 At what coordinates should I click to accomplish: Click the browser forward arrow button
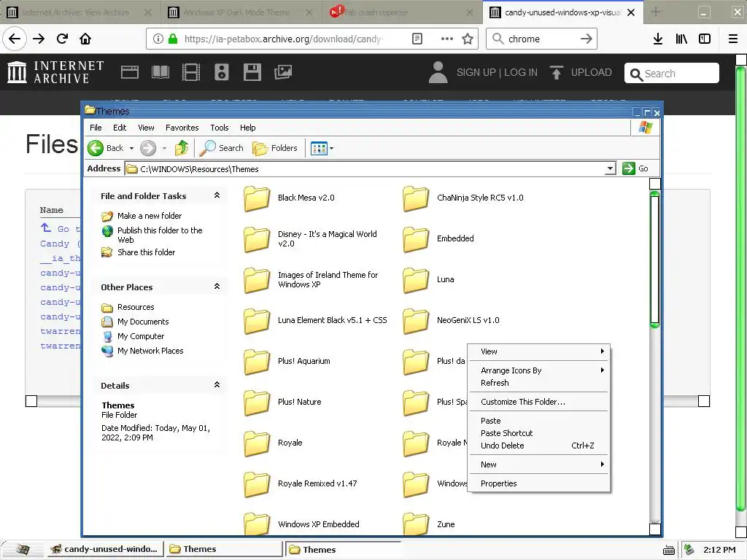[x=39, y=39]
